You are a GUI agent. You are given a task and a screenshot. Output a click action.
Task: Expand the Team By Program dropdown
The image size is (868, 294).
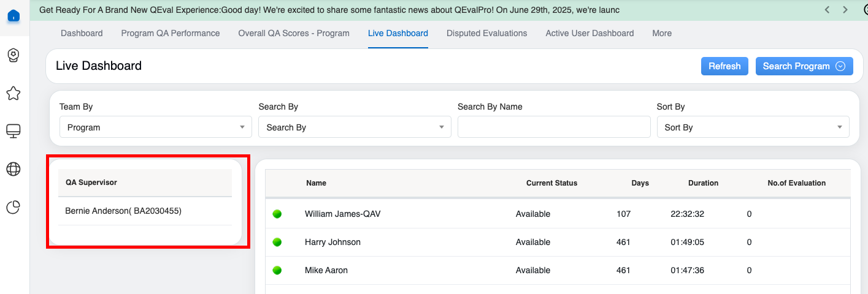click(x=155, y=127)
